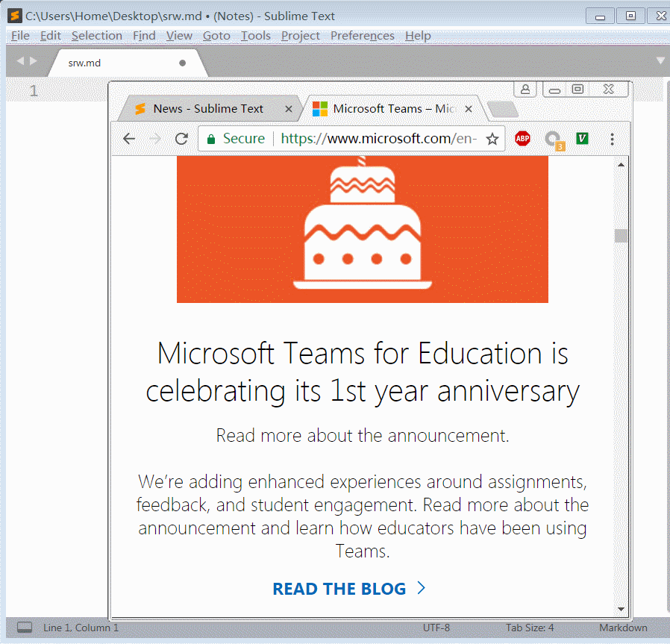Change the Markdown syntax in status bar
The image size is (670, 644).
[623, 628]
